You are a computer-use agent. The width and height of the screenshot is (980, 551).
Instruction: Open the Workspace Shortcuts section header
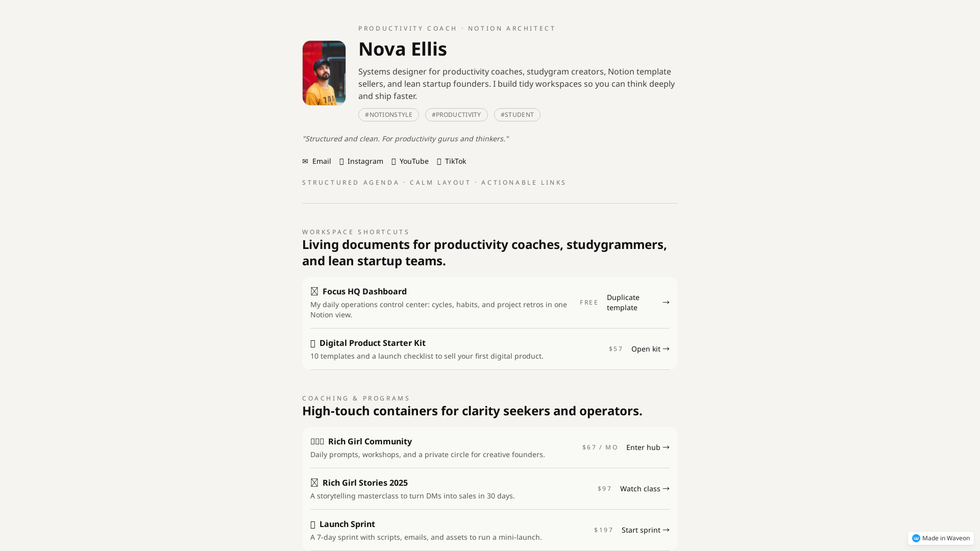tap(355, 232)
